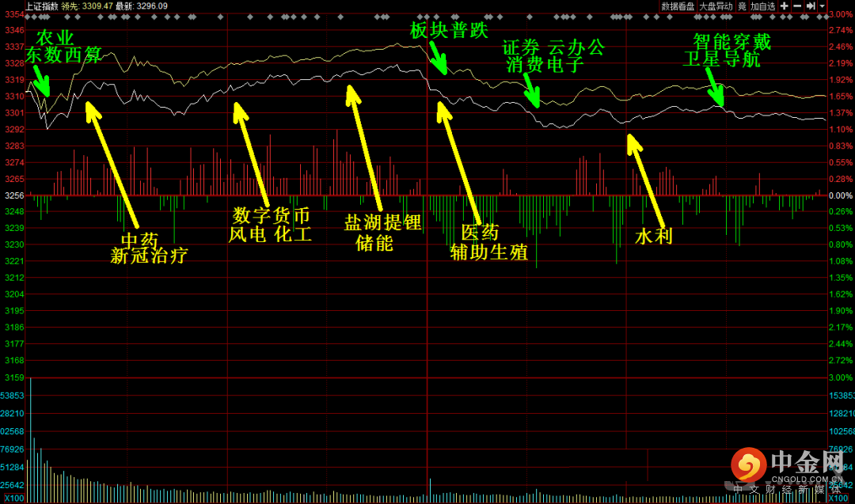This screenshot has height=504, width=855.
Task: Click the plus zoom-in icon
Action: (784, 6)
